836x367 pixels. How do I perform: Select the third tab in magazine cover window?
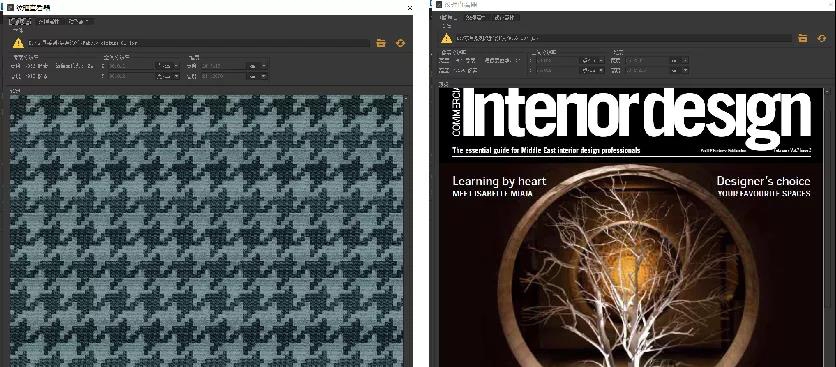[x=505, y=18]
